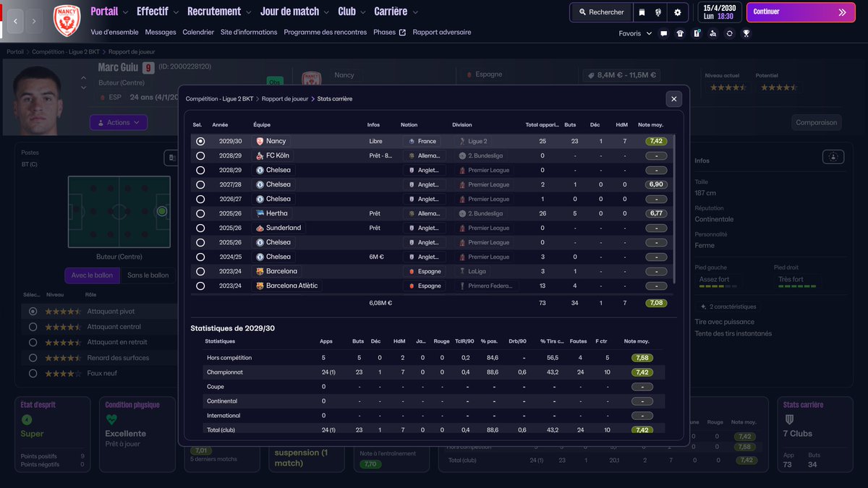Viewport: 868px width, 488px height.
Task: Open the Nancy club badge in header
Action: point(67,21)
